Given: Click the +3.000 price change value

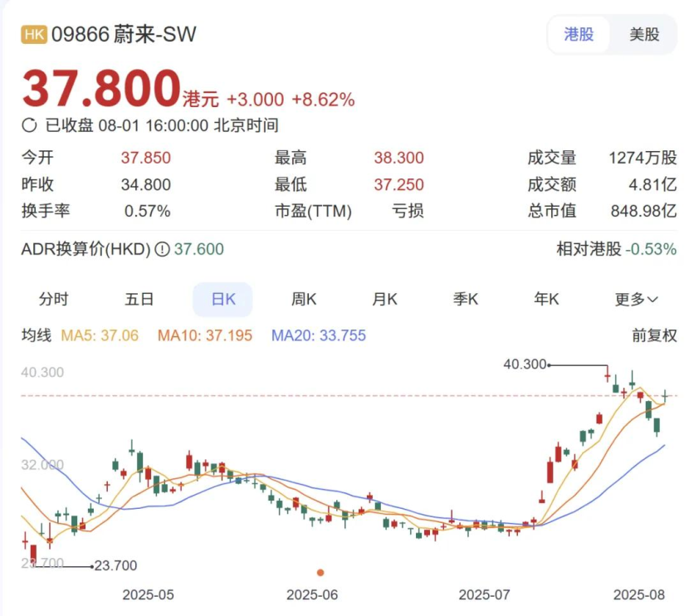Looking at the screenshot, I should coord(255,100).
